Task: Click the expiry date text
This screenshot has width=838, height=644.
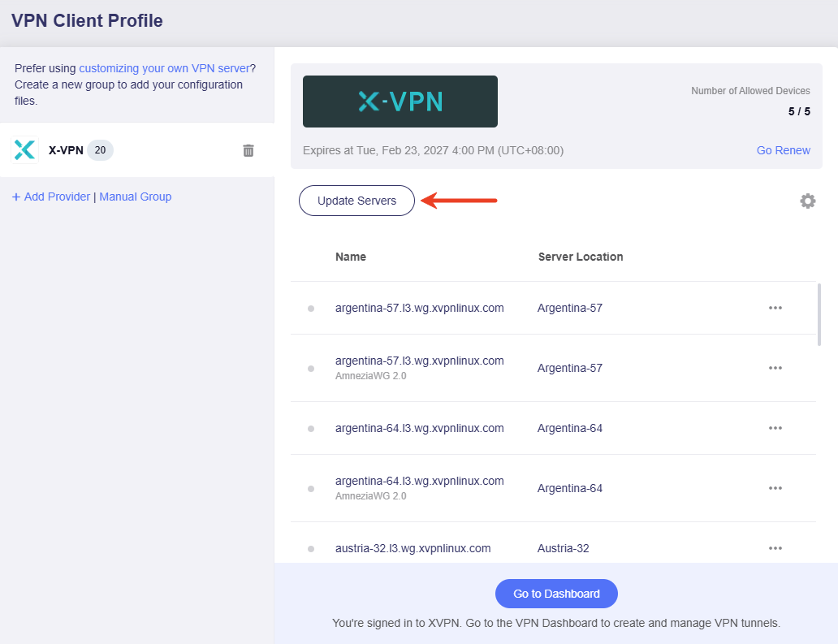Action: 434,150
